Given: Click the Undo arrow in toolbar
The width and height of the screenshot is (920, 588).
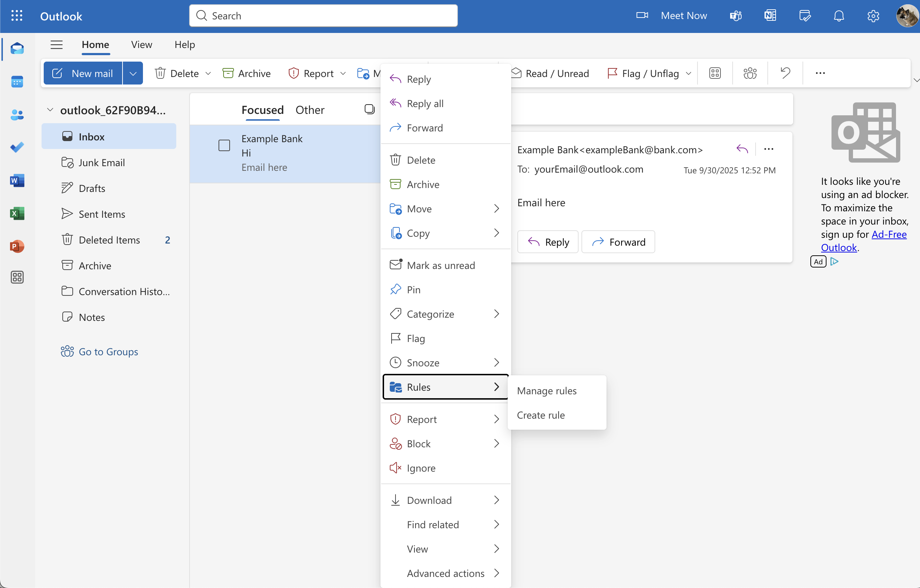Looking at the screenshot, I should point(785,73).
